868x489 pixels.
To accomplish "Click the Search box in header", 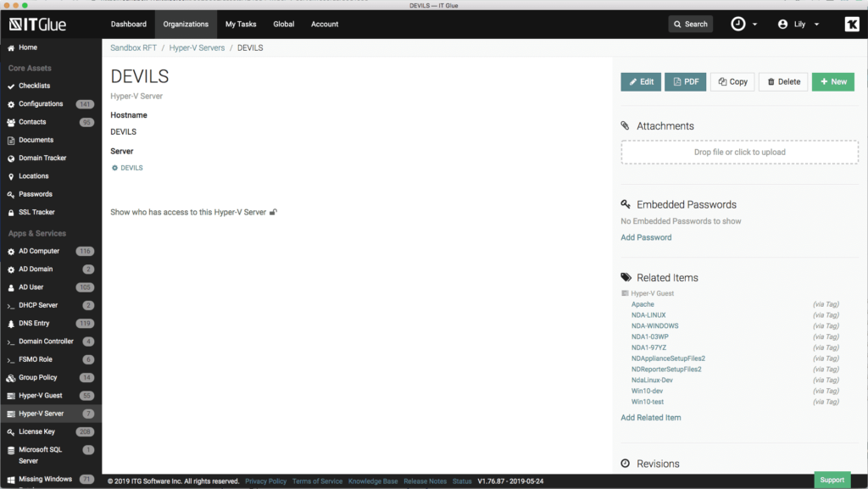I will 690,25.
